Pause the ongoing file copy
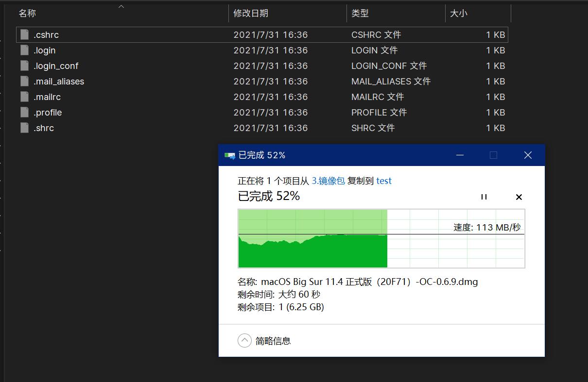The image size is (588, 382). pyautogui.click(x=484, y=197)
